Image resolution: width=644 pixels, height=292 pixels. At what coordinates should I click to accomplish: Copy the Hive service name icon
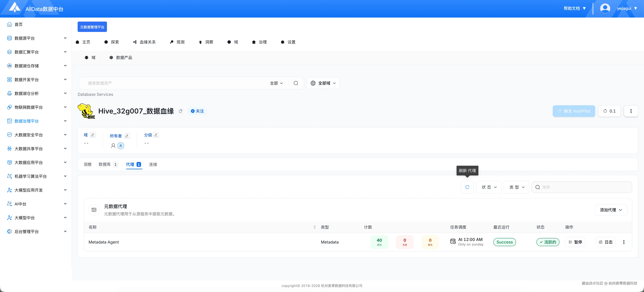pyautogui.click(x=181, y=111)
